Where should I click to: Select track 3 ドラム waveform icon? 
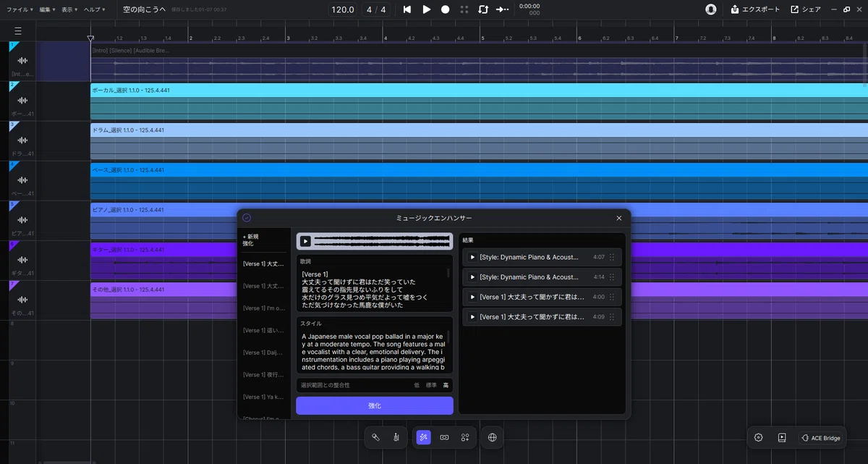(x=22, y=140)
